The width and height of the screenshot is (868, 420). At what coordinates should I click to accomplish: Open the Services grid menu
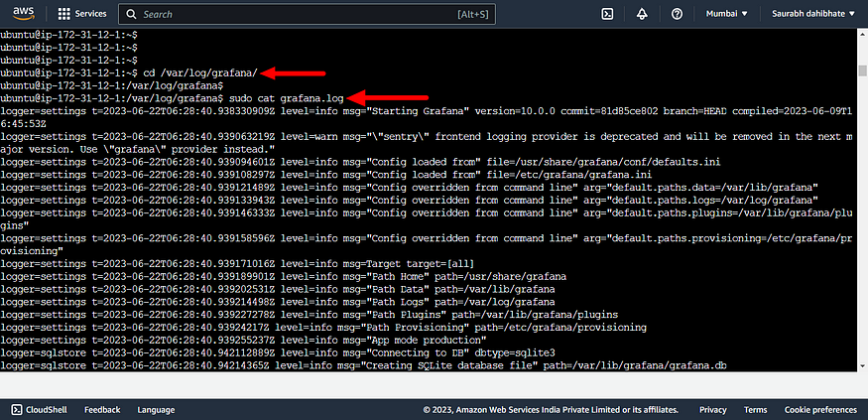[x=82, y=14]
